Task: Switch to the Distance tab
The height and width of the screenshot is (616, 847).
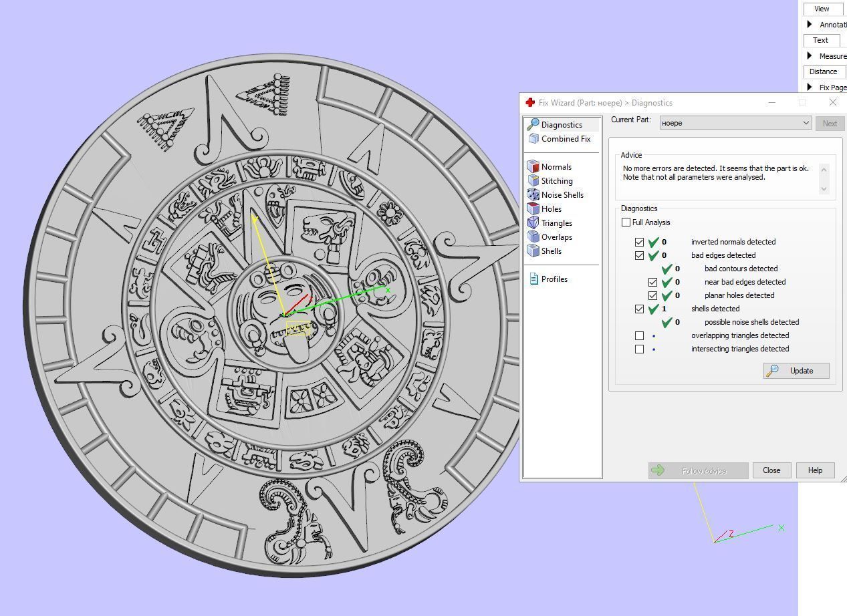Action: coord(823,71)
